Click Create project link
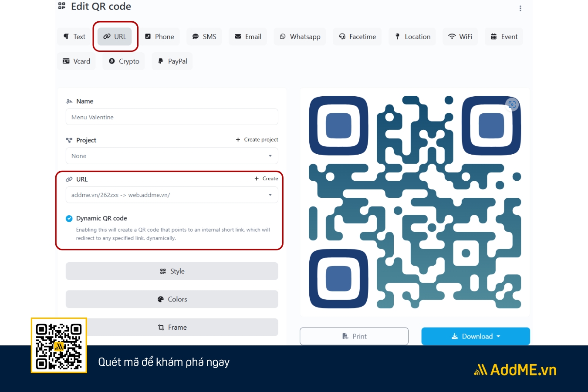 click(257, 139)
